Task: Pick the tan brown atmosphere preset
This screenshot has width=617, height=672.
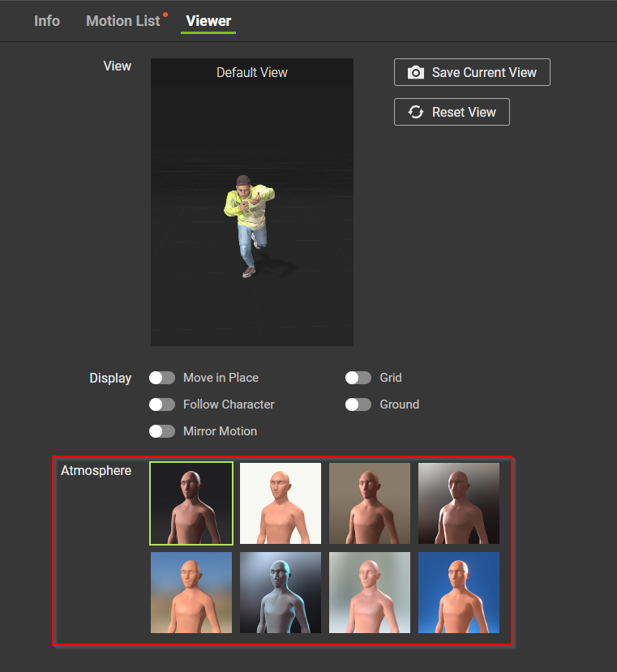Action: (x=370, y=503)
